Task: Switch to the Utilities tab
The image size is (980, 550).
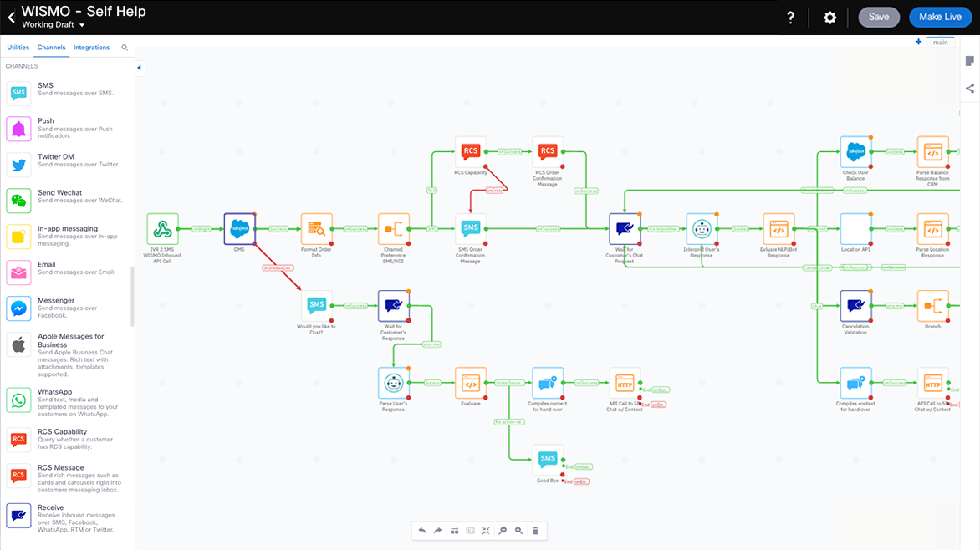Action: pyautogui.click(x=18, y=48)
